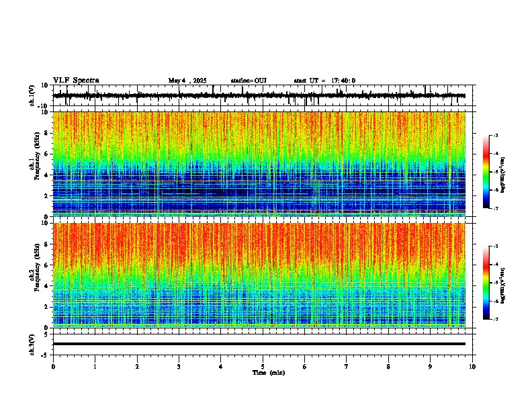The height and width of the screenshot is (411, 532).
Task: Click the "start UT = 17:40: 0" text
Action: pyautogui.click(x=324, y=81)
